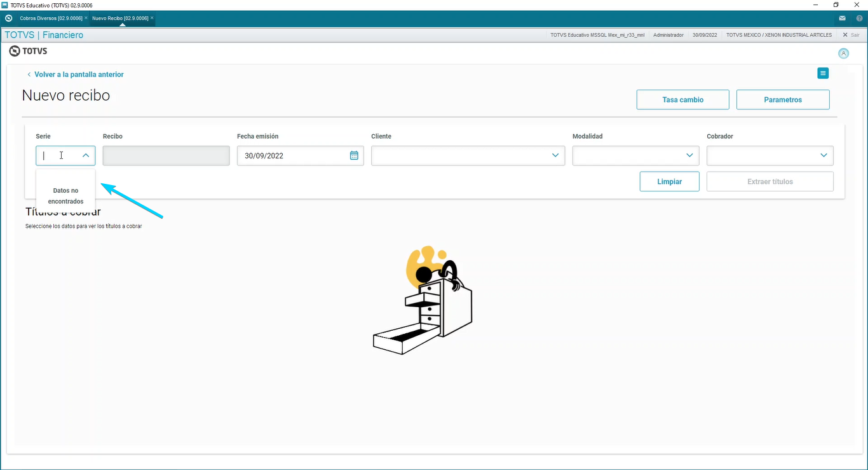The width and height of the screenshot is (868, 470).
Task: Close the Nuevo Recibo tab
Action: [x=152, y=18]
